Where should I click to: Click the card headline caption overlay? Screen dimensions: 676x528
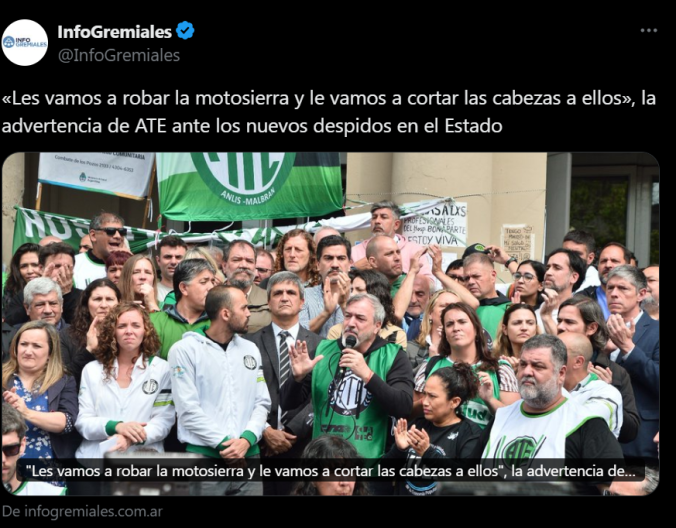(x=330, y=471)
